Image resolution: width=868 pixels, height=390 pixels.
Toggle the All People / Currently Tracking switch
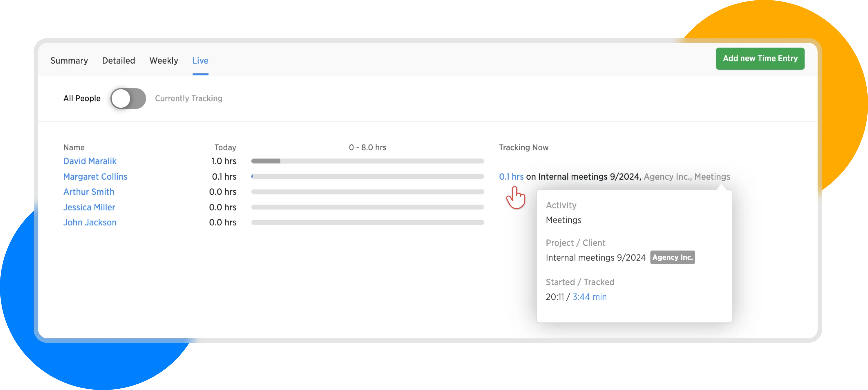128,98
